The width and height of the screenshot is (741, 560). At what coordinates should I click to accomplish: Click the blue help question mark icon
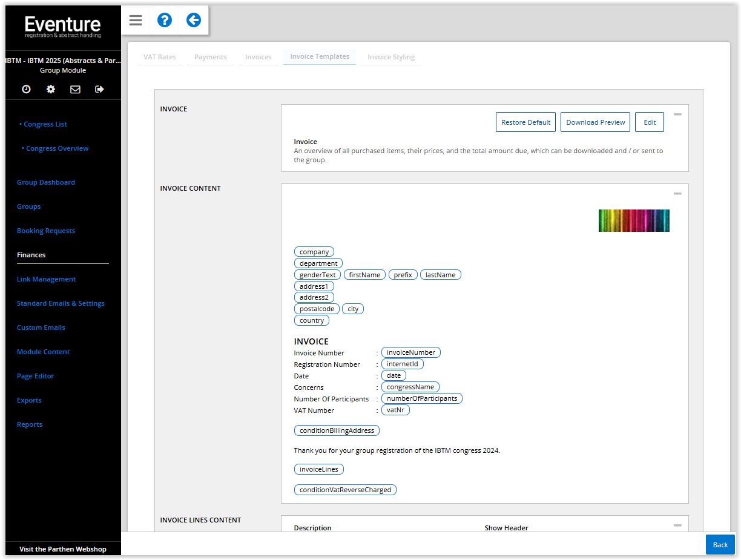[165, 21]
